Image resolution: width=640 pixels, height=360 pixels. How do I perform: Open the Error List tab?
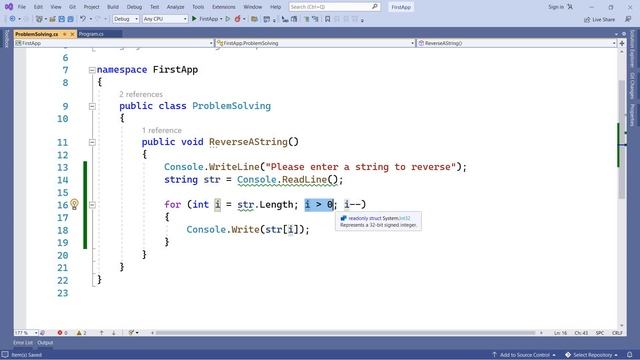(x=23, y=343)
